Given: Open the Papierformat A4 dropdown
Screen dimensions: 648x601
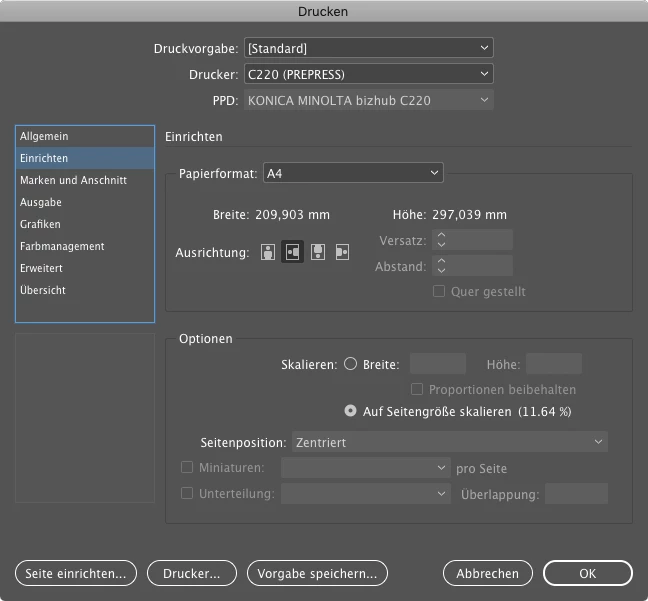Looking at the screenshot, I should [x=353, y=173].
